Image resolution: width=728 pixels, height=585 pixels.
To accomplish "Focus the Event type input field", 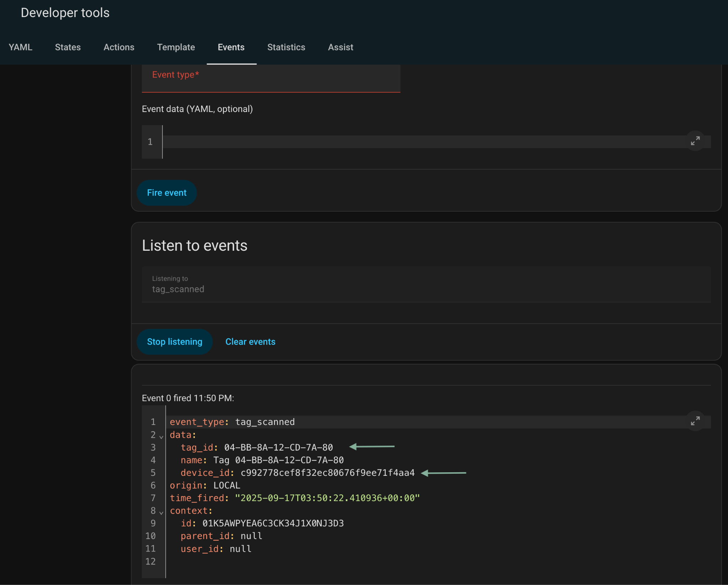I will point(271,78).
